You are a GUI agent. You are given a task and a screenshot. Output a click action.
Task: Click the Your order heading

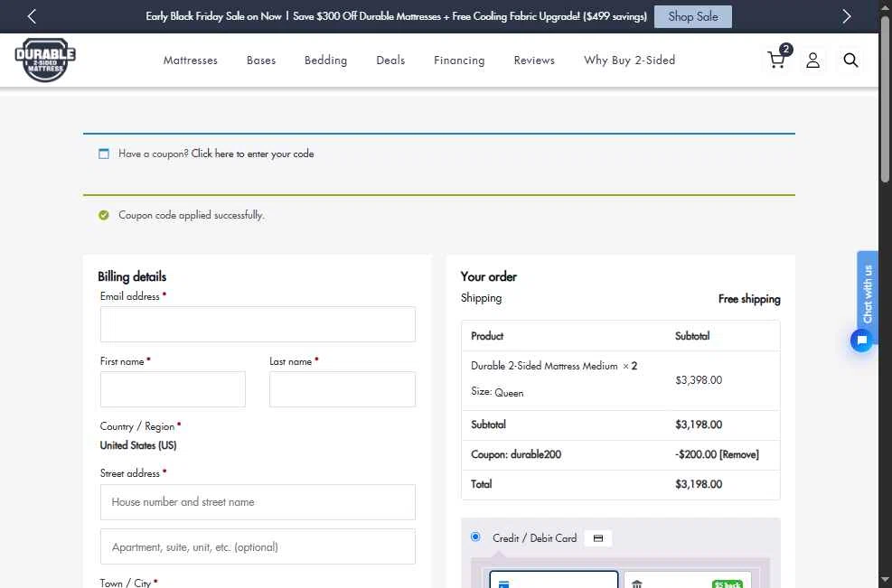click(x=489, y=276)
